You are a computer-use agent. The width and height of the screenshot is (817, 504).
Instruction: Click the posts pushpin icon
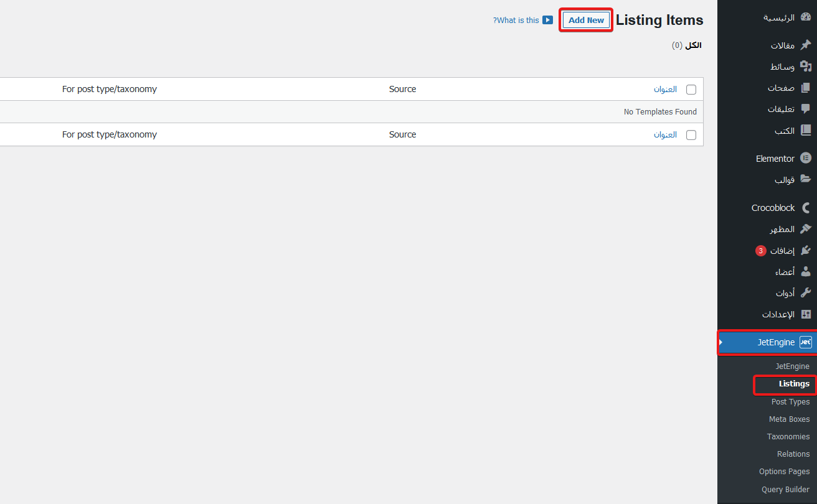coord(806,45)
